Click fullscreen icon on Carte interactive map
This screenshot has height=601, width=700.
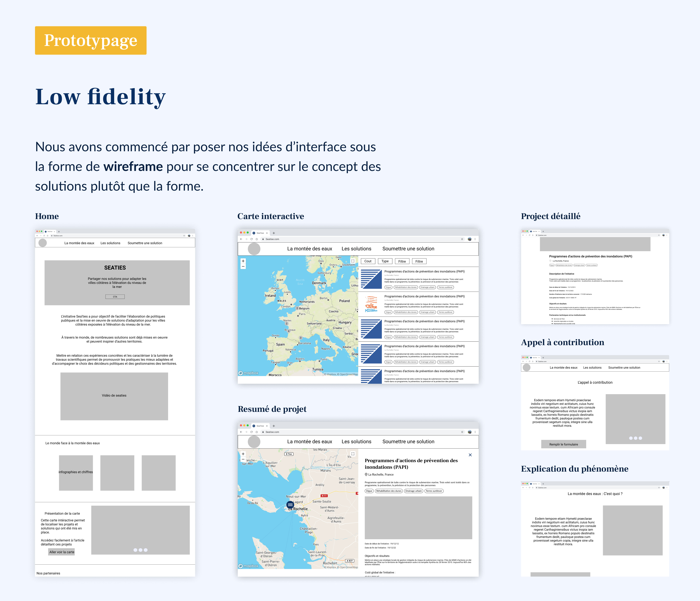point(353,261)
